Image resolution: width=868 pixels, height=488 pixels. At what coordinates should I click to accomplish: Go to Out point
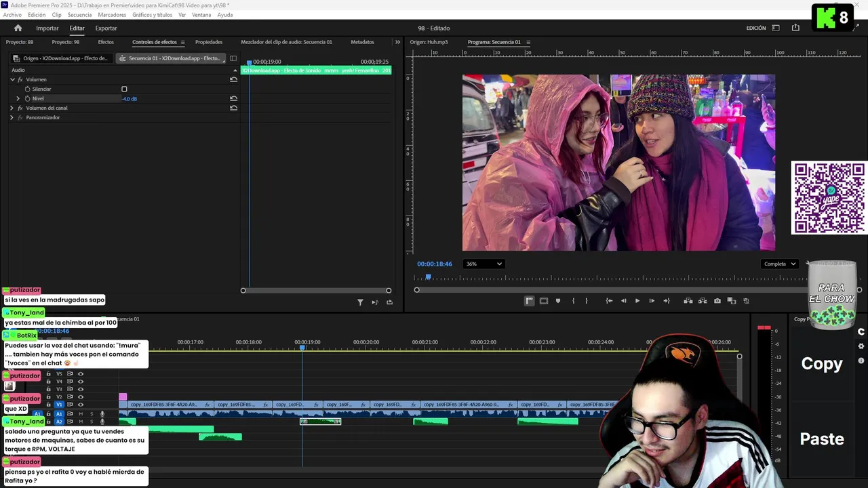(667, 301)
